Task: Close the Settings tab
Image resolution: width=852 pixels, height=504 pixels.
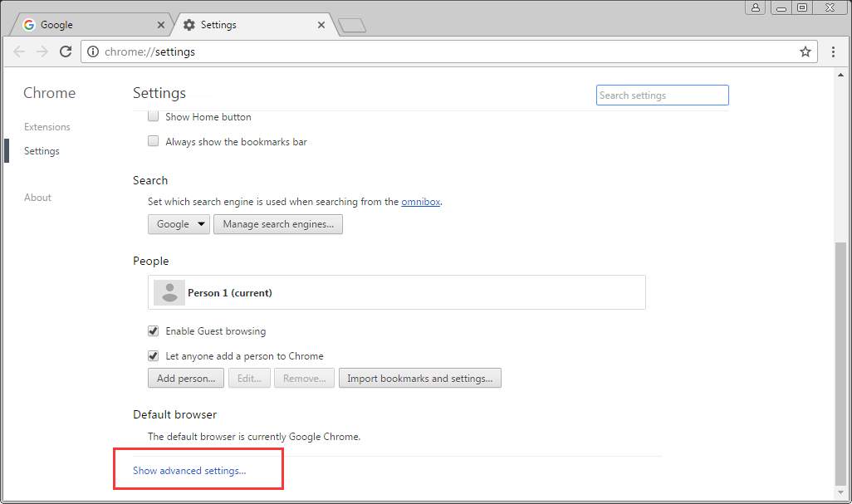Action: (321, 25)
